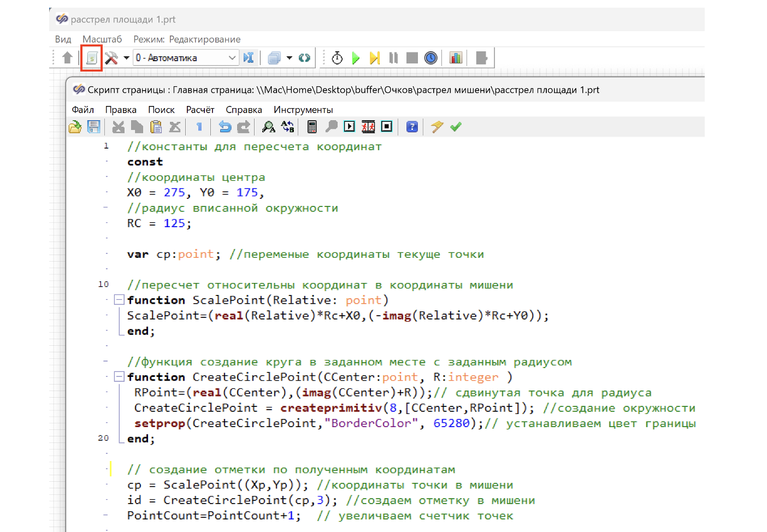Screen dimensions: 767x532
Task: Open the Масштаб menu
Action: point(102,39)
